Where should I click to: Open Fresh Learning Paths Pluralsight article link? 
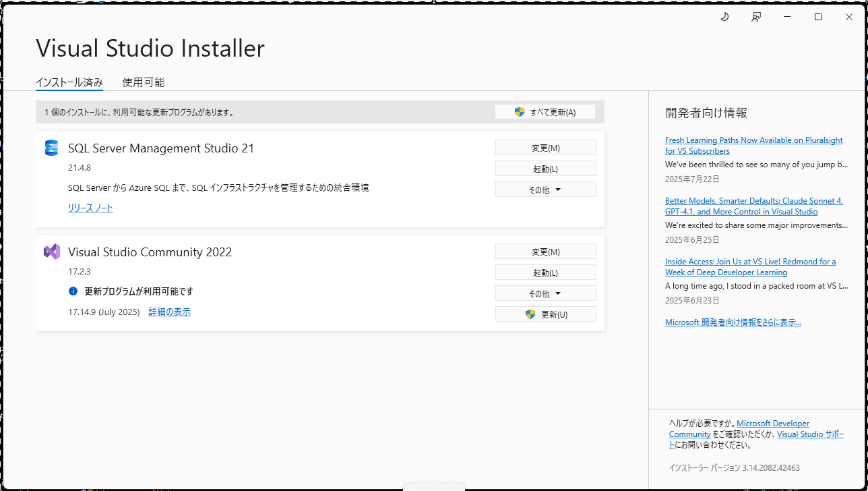coord(753,146)
